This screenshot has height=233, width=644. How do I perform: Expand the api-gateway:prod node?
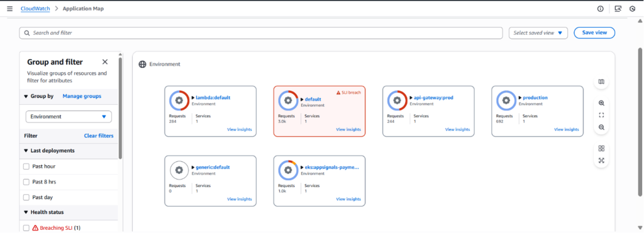(x=411, y=97)
